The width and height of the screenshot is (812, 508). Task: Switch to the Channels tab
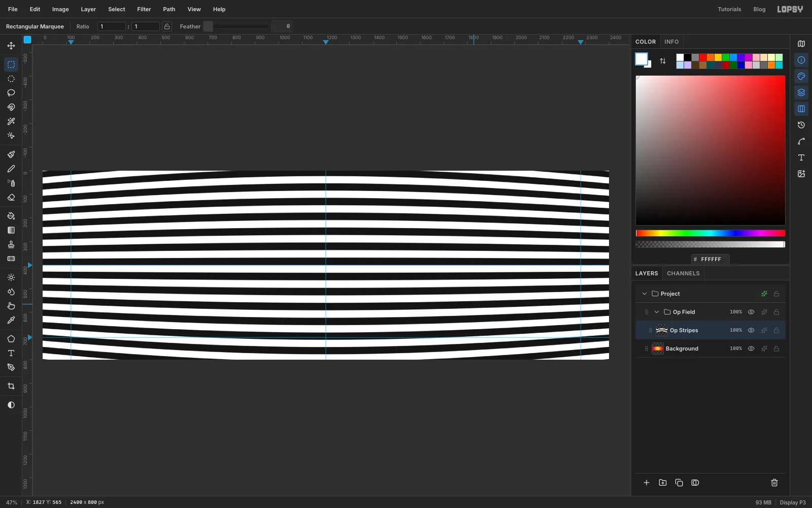click(683, 273)
